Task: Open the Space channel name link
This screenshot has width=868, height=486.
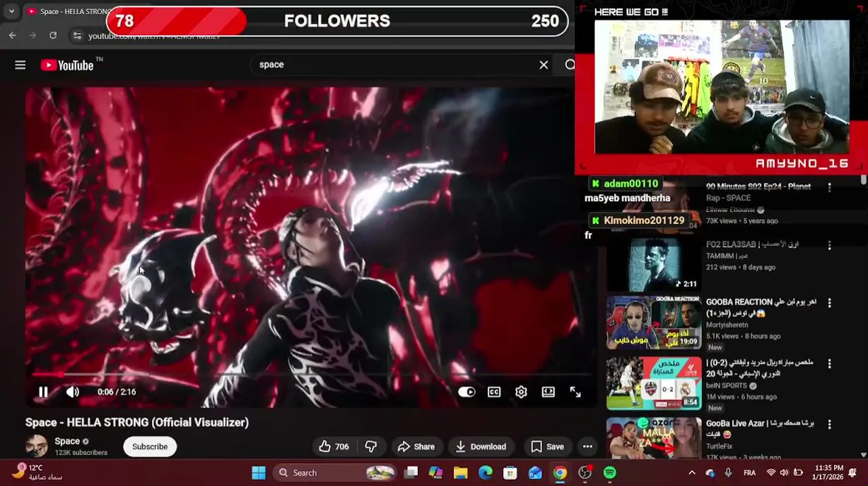Action: pyautogui.click(x=67, y=441)
